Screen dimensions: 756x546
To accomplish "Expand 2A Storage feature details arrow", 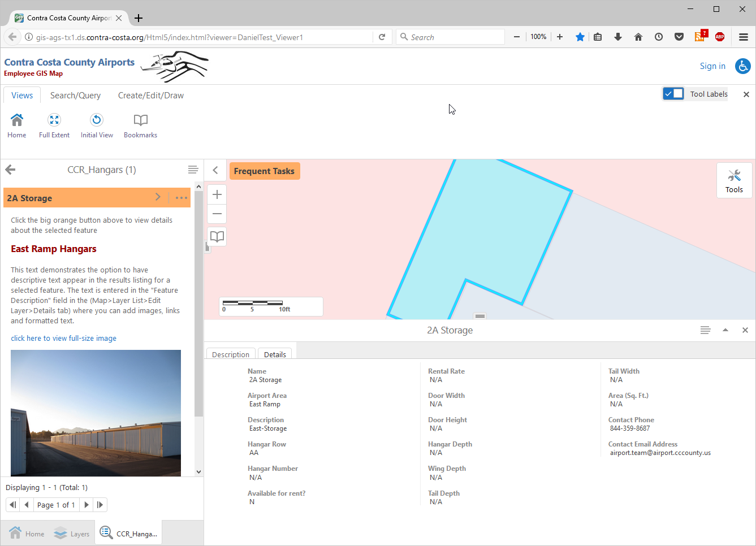I will point(158,197).
